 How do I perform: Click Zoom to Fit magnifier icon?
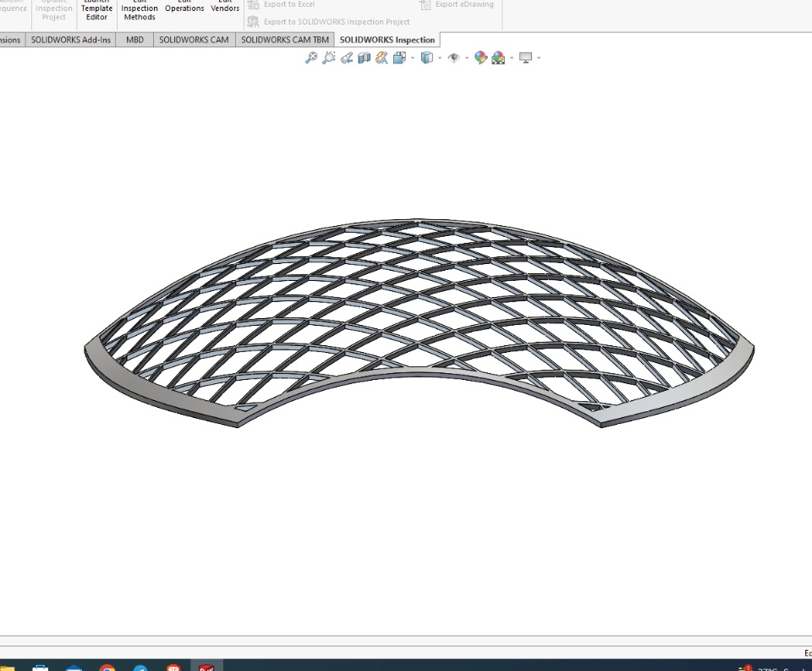click(x=310, y=58)
